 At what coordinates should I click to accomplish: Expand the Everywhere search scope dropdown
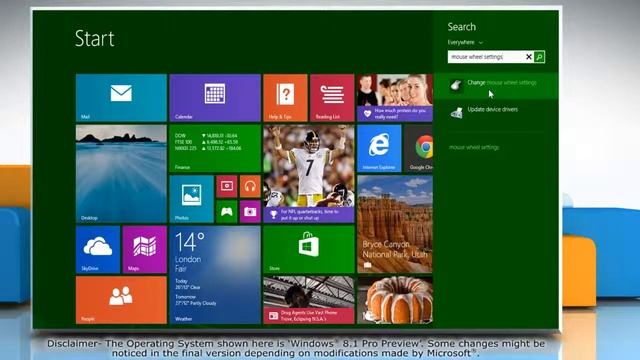(x=465, y=42)
